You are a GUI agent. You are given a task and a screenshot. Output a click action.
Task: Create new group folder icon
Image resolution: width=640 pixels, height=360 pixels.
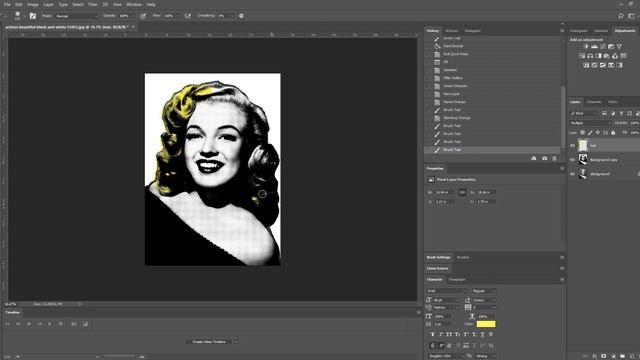pos(622,356)
